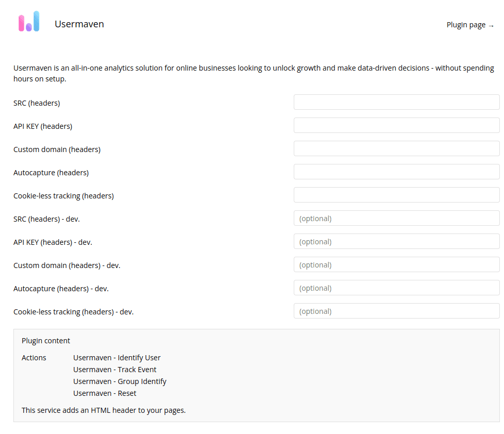Click Cookie-less tracking (headers) - dev. input
The width and height of the screenshot is (504, 434).
(x=396, y=311)
